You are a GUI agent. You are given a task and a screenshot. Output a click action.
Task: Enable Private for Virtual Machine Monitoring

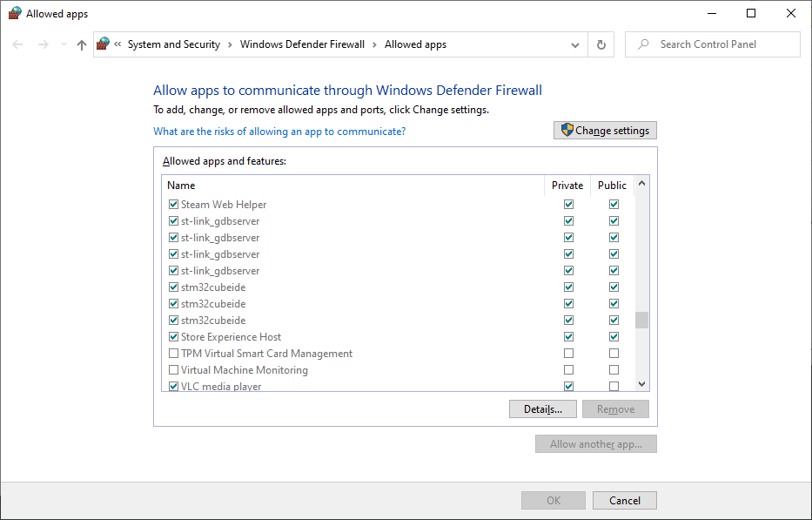coord(568,370)
